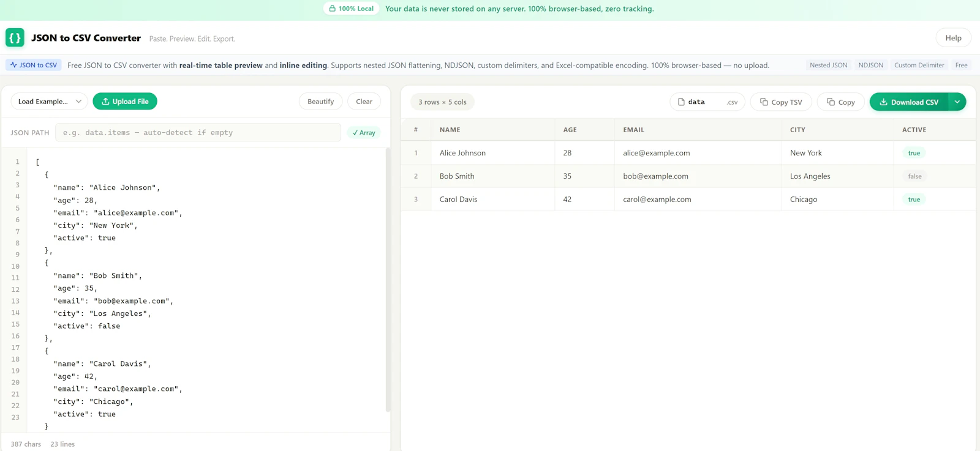Click the Chicago city cell
The image size is (980, 451).
click(837, 199)
